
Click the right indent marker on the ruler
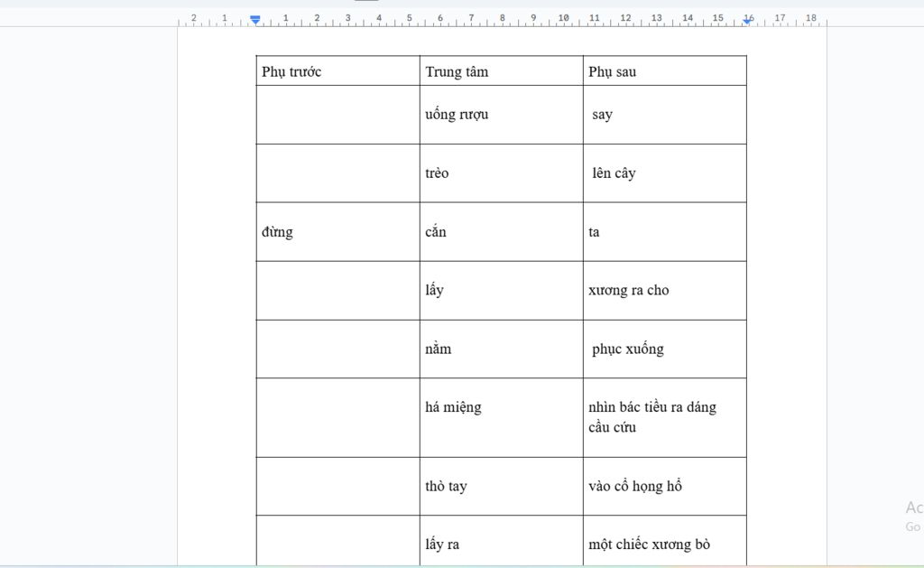[747, 19]
